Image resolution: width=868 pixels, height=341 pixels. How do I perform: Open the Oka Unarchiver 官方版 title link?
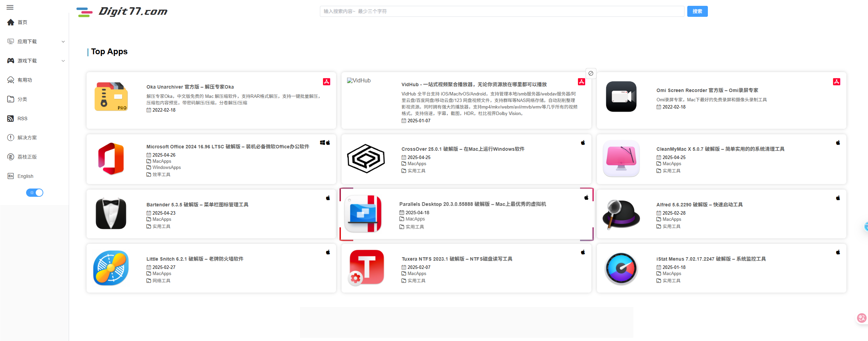tap(190, 87)
